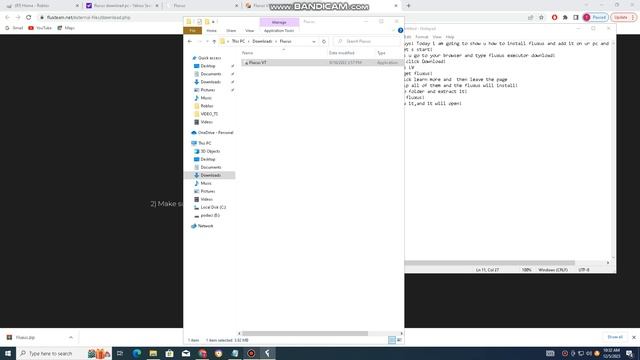Viewport: 640px width, 360px height.
Task: Select Local Disk (C:) in sidebar
Action: (x=213, y=207)
